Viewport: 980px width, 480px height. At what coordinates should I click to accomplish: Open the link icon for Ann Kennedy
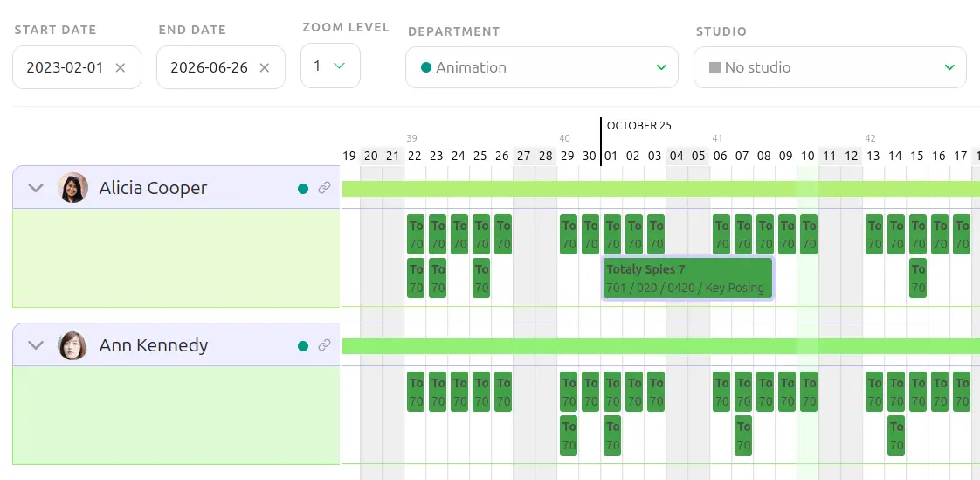[324, 345]
